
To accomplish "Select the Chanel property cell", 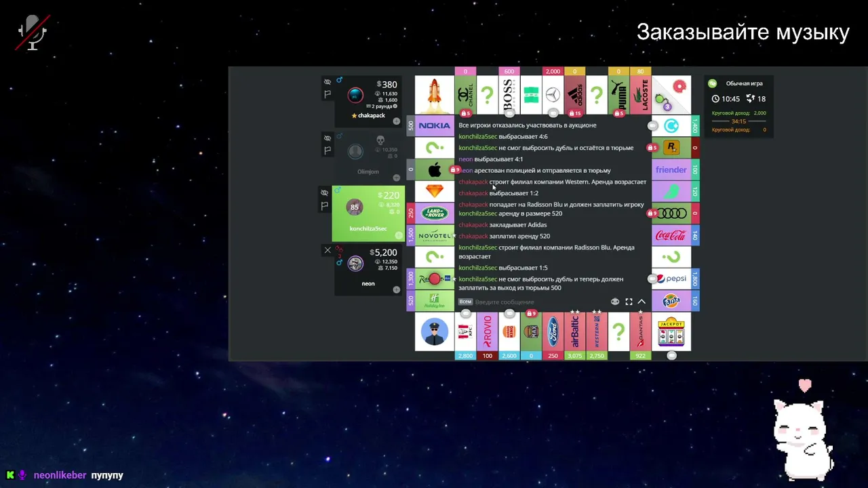I will [465, 95].
